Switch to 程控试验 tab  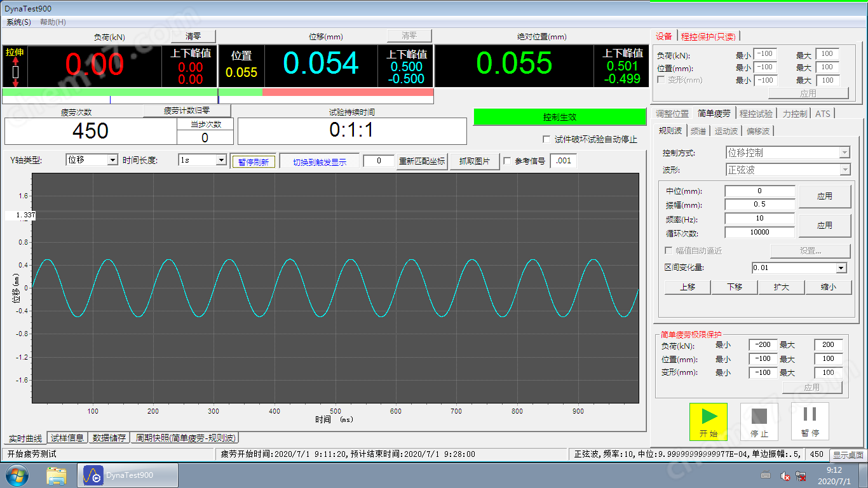click(756, 114)
